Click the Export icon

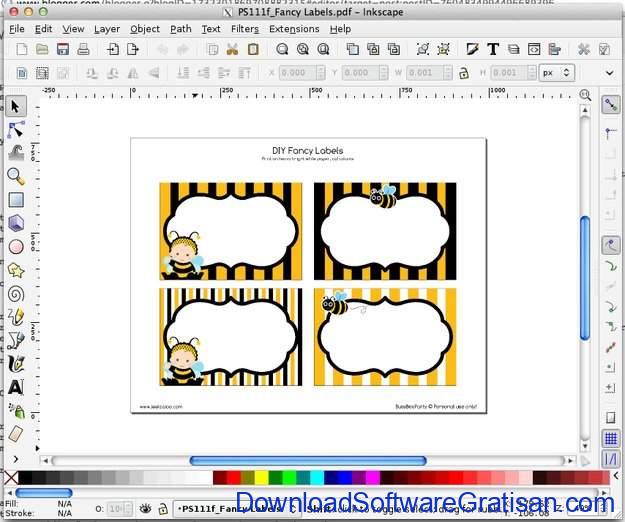(133, 49)
